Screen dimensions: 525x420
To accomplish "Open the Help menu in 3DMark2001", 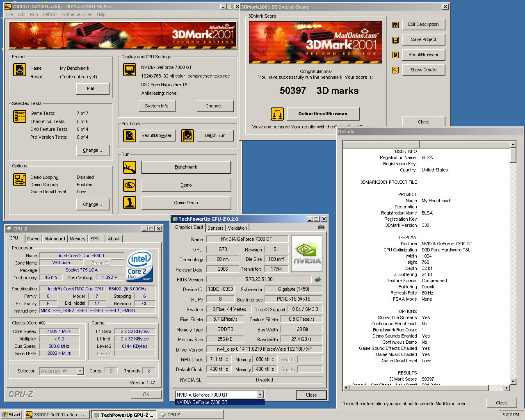I will click(101, 14).
